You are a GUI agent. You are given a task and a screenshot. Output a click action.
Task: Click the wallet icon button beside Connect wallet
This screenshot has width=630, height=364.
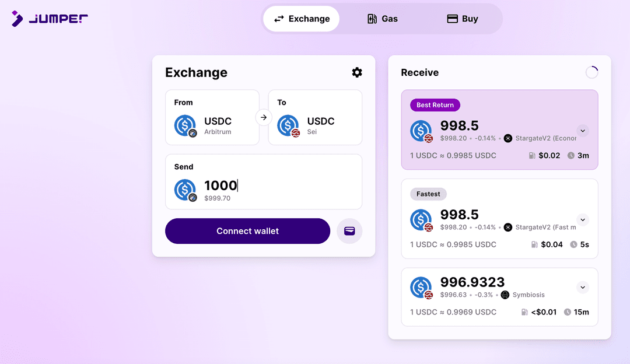(x=349, y=231)
